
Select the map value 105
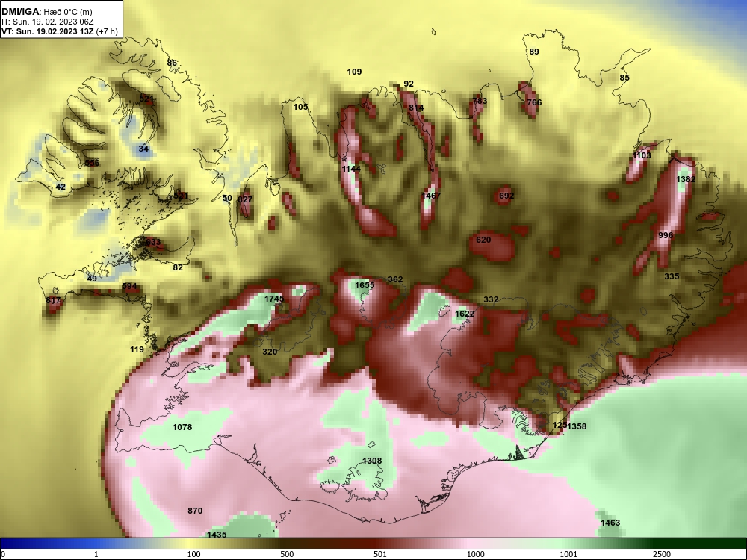tap(300, 107)
